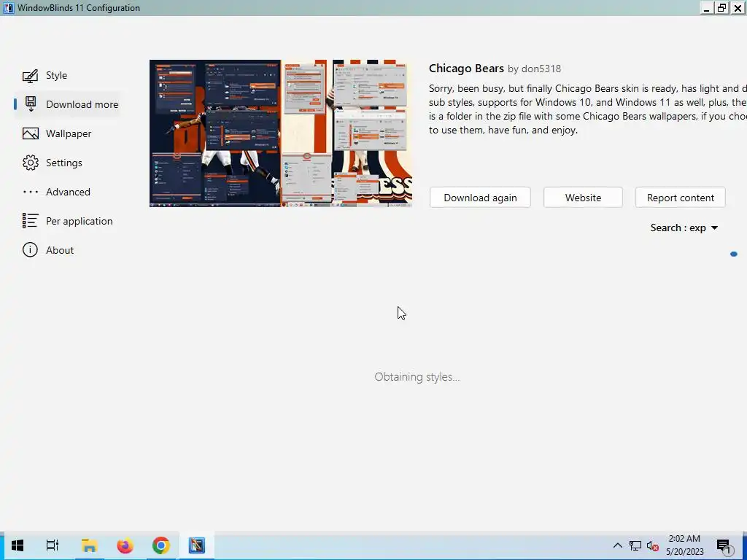The image size is (747, 560).
Task: Click the Chicago Bears skin preview image
Action: [x=281, y=133]
